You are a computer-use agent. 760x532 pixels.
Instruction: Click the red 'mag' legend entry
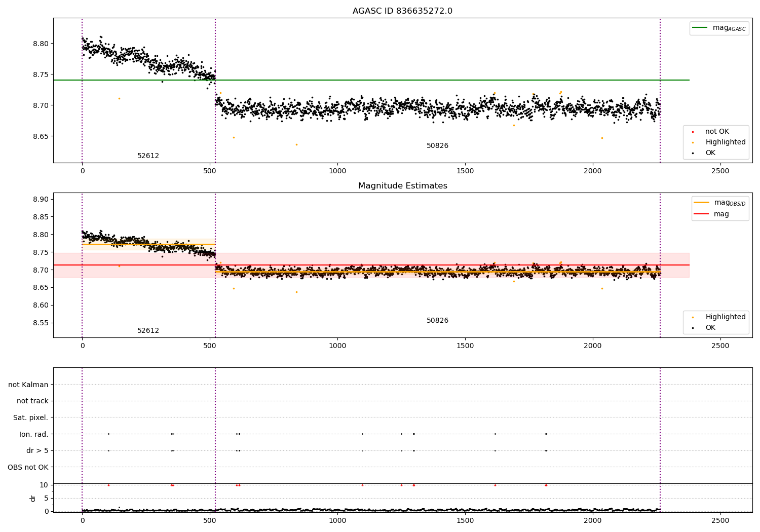point(711,214)
